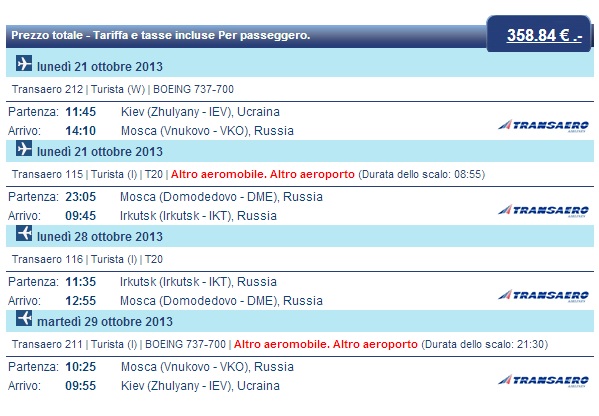This screenshot has height=416, width=599.
Task: Click the Prezzo totale header bar text
Action: (x=160, y=35)
